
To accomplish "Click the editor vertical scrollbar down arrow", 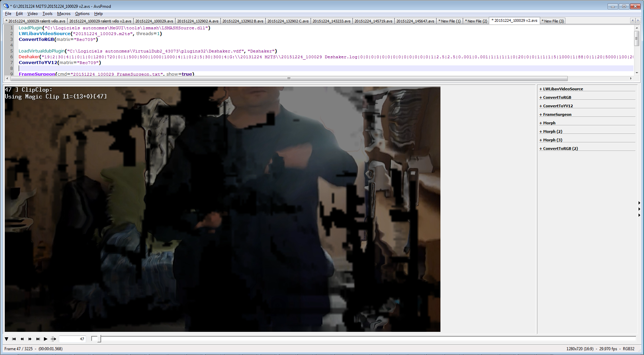I will (x=637, y=73).
